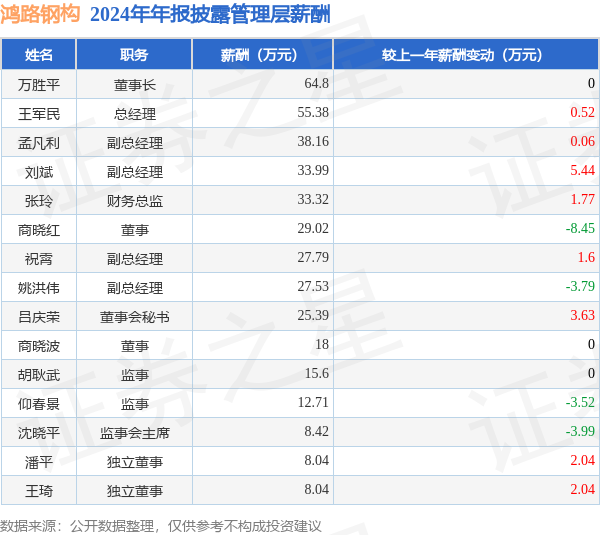Click the salary change -3.99
Image resolution: width=600 pixels, height=535 pixels.
[580, 432]
